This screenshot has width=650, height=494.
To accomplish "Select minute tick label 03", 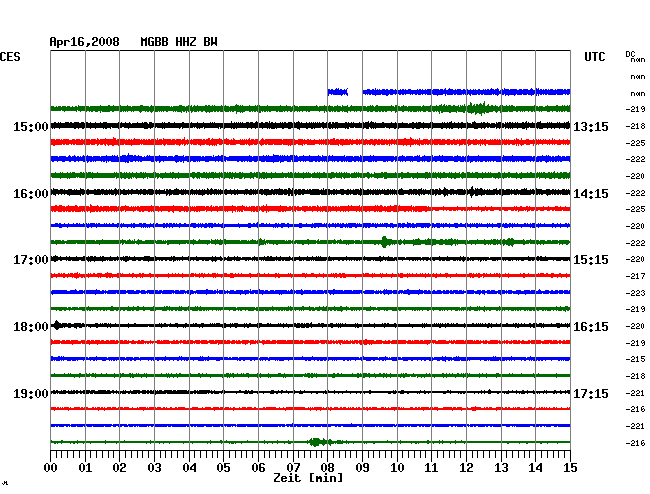I will [154, 468].
